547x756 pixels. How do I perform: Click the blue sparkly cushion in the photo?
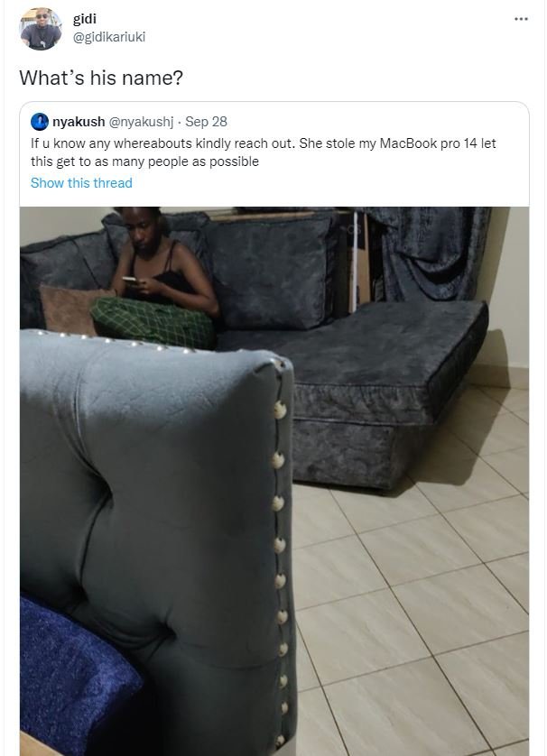pyautogui.click(x=78, y=675)
